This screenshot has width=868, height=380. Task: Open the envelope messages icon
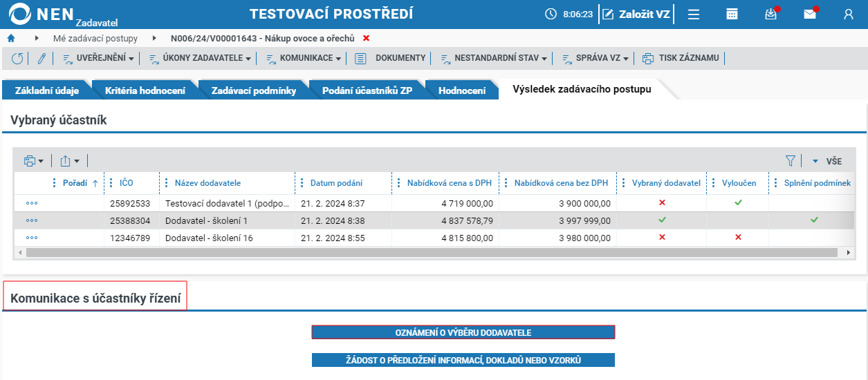[x=809, y=14]
